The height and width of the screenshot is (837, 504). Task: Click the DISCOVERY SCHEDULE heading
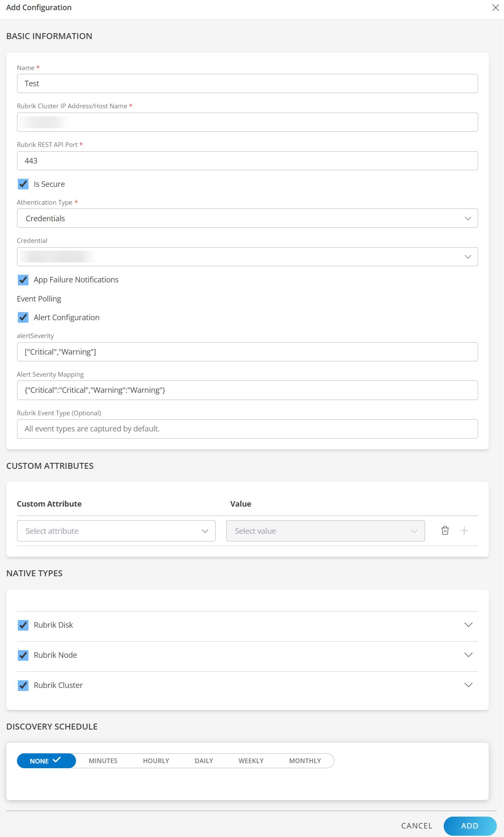click(52, 727)
